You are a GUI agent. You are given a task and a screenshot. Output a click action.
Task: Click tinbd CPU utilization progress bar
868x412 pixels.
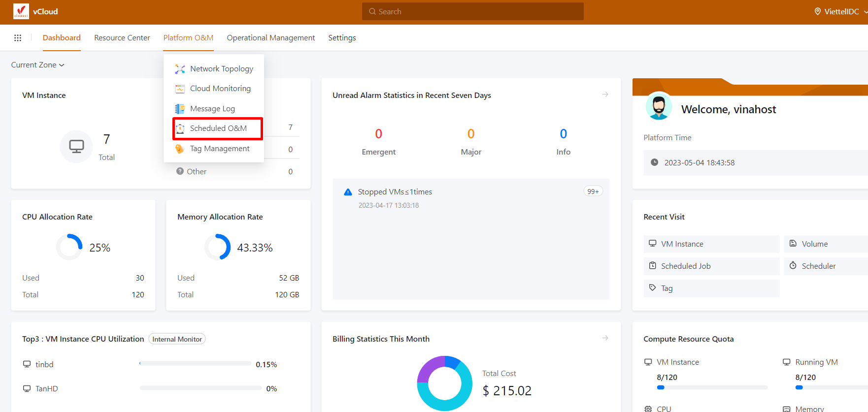195,364
